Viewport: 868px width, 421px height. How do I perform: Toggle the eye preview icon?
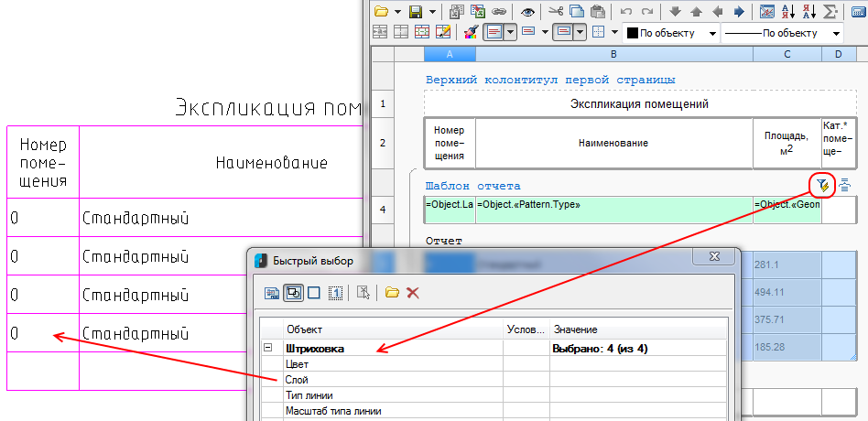[x=527, y=11]
